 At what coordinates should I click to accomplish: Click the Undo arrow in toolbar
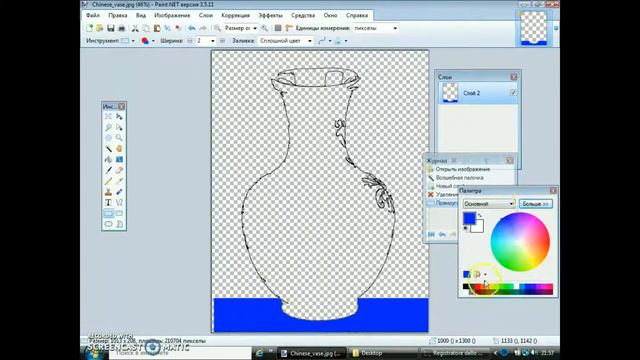click(x=191, y=28)
